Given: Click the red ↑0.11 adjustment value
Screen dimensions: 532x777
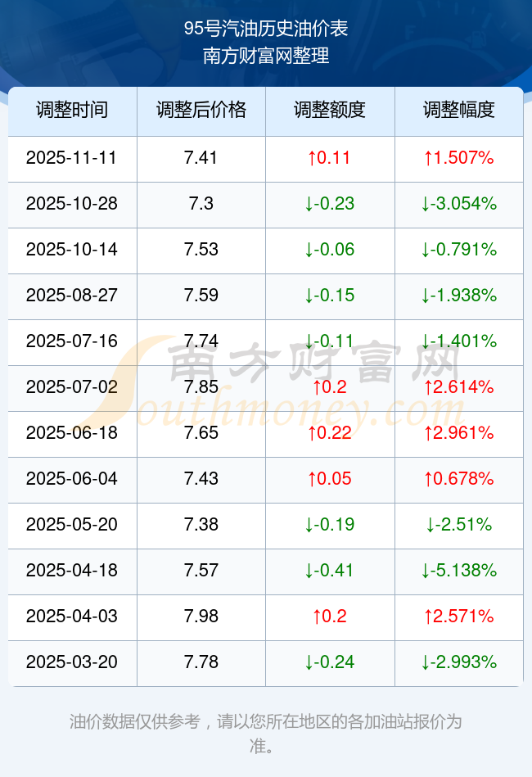Looking at the screenshot, I should point(329,158).
